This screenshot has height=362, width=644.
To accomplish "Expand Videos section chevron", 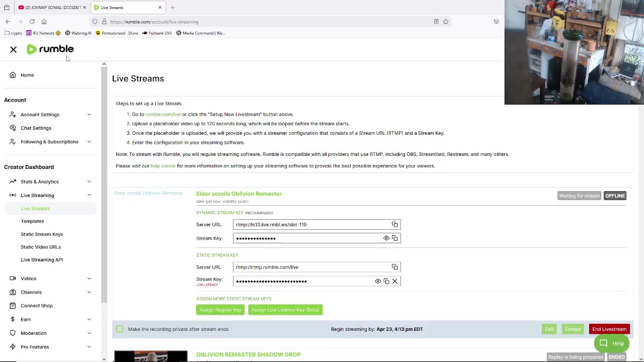I will (x=89, y=279).
